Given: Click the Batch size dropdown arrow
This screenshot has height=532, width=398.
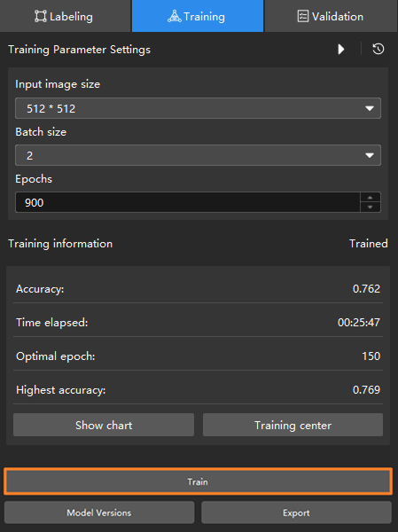Looking at the screenshot, I should [x=369, y=156].
